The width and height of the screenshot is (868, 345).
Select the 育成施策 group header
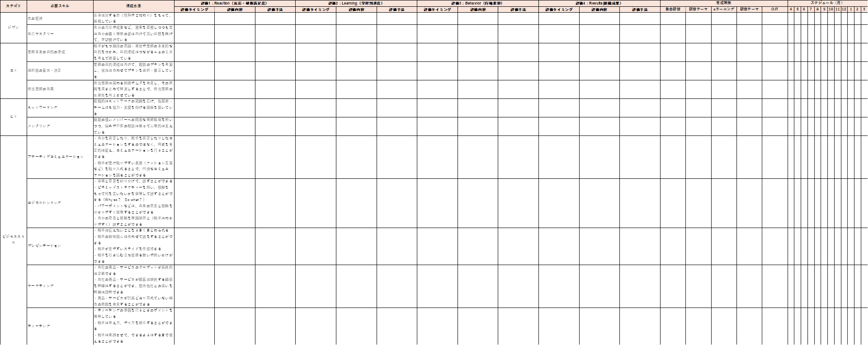point(724,3)
